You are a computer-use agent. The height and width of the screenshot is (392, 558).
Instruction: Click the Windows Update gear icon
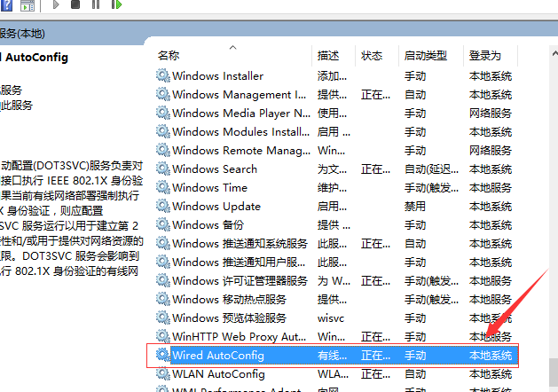coord(162,207)
